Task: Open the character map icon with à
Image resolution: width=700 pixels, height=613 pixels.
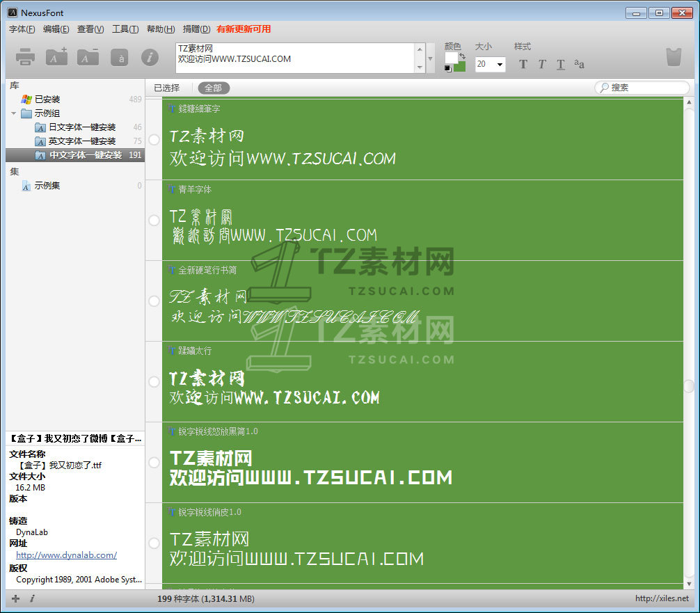Action: [120, 58]
